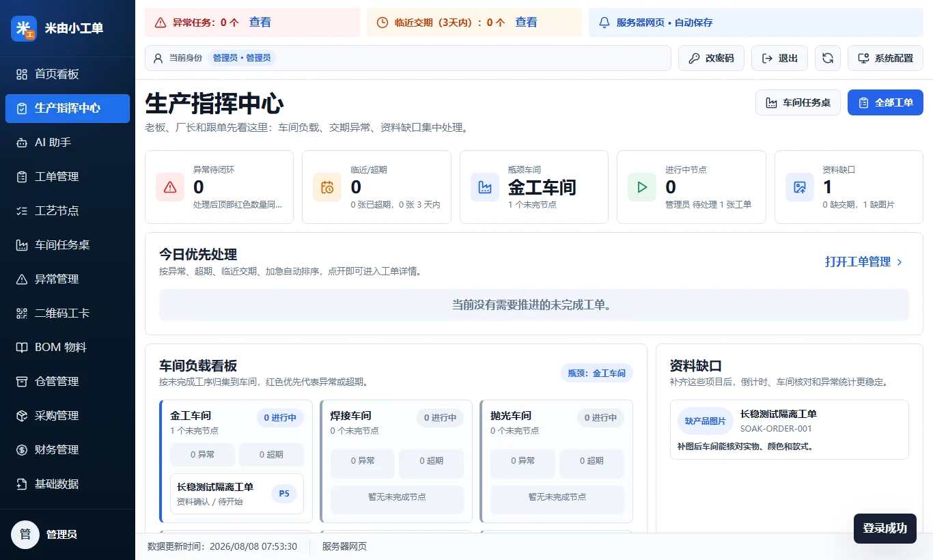Open 车间任务桌 sidebar entry
The height and width of the screenshot is (560, 933).
pos(68,245)
